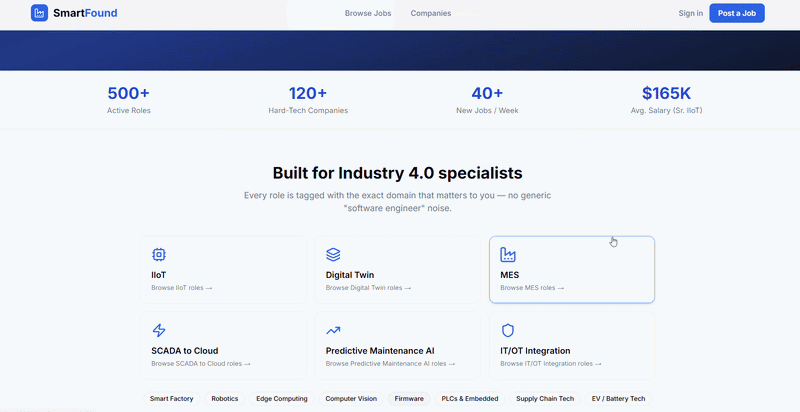Select the Computer Vision tag
This screenshot has height=412, width=800.
(351, 399)
